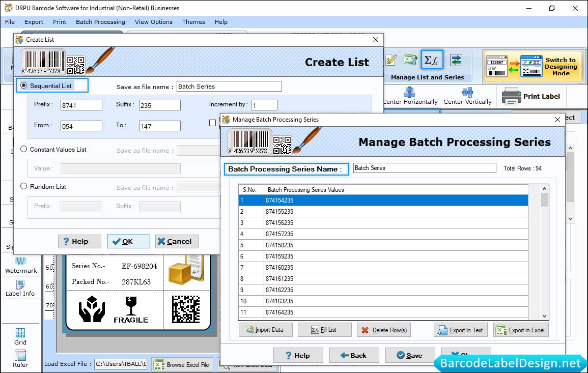Open the Print menu
The width and height of the screenshot is (588, 373).
point(59,22)
